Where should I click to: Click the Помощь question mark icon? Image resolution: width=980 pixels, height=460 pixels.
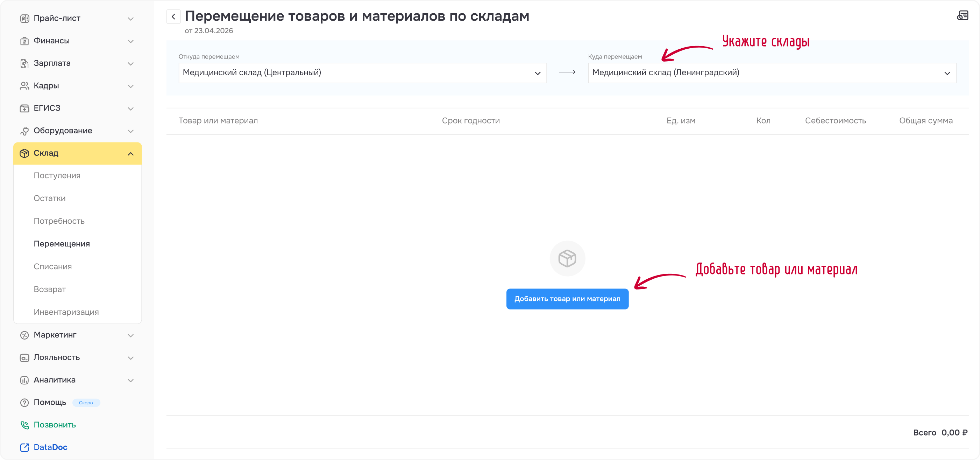coord(24,403)
